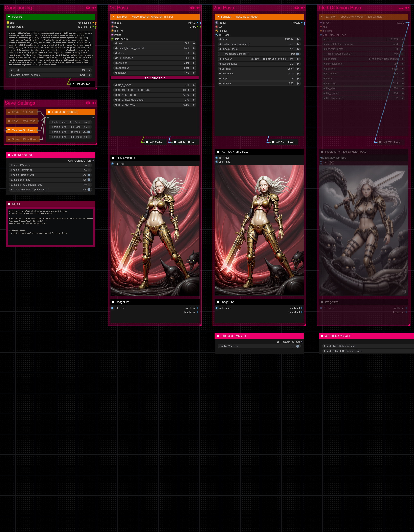Click bypass icon on 1st Pass group
This screenshot has height=532, width=414.
click(198, 8)
